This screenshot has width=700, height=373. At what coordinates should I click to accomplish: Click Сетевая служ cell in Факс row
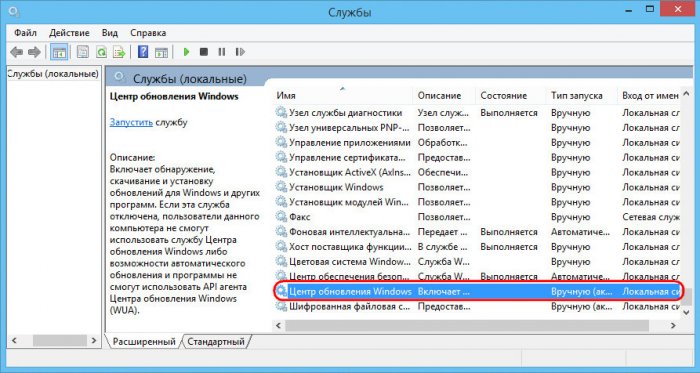click(x=651, y=217)
